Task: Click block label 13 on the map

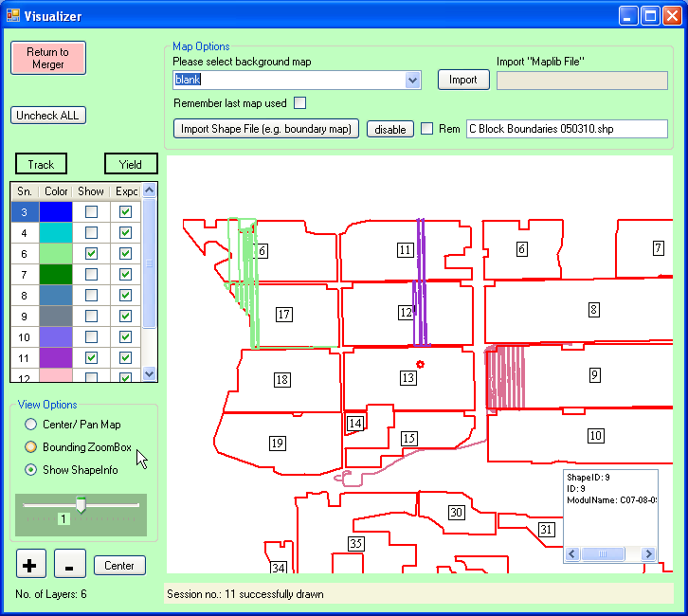Action: (x=407, y=378)
